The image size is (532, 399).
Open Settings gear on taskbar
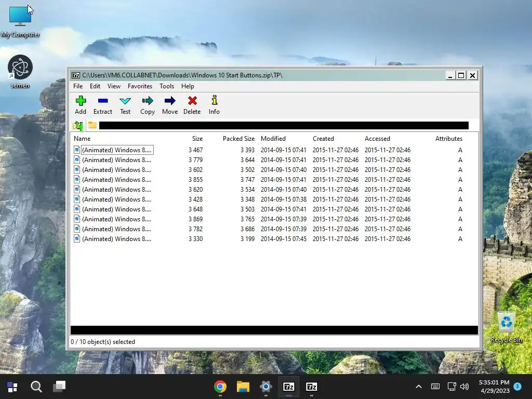coord(265,387)
